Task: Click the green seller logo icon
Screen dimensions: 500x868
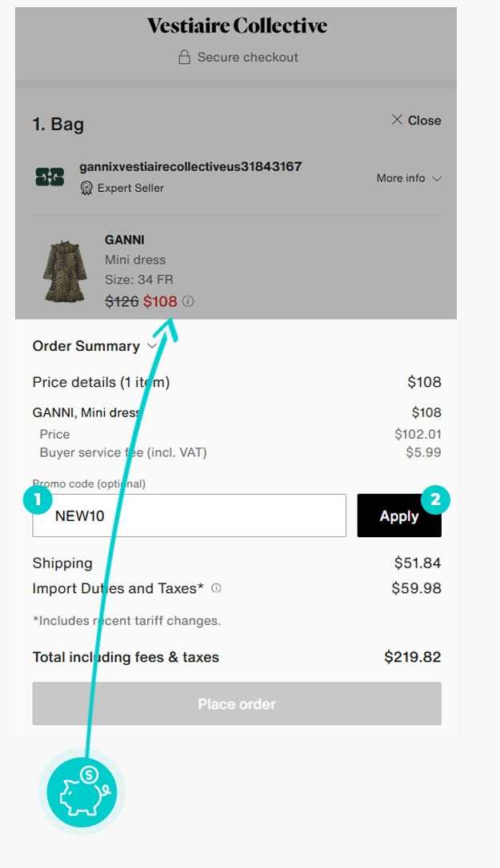Action: (50, 177)
